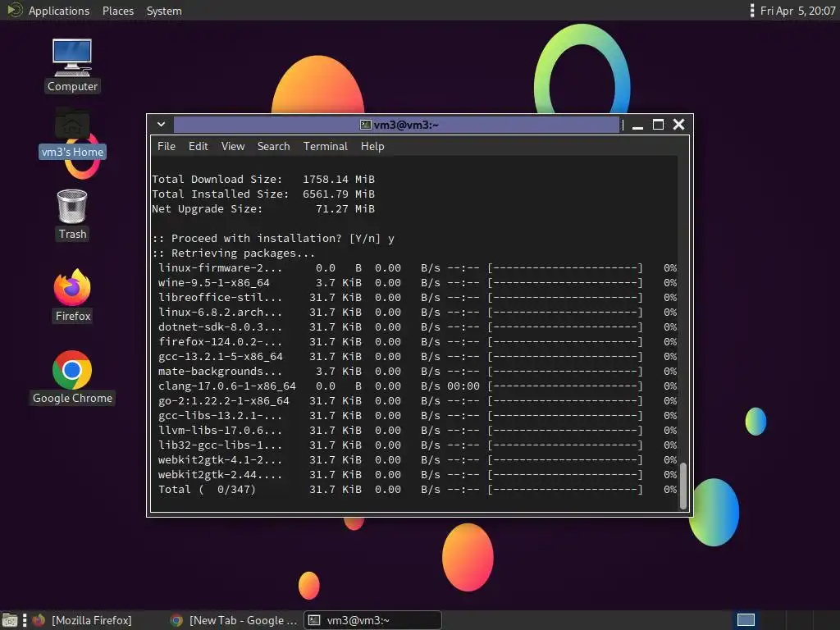Click 'Proceed with installation? [Y/n]' line
The image size is (840, 630).
pyautogui.click(x=273, y=239)
